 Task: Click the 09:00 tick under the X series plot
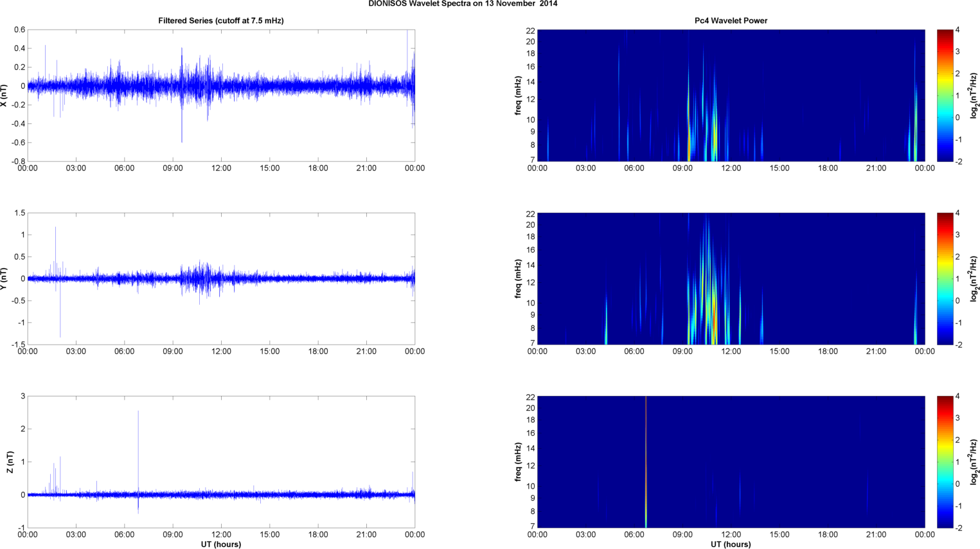173,168
